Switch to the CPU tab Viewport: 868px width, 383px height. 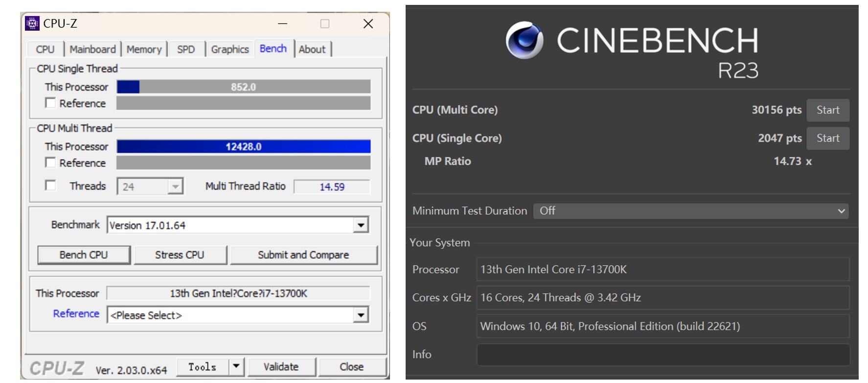45,49
